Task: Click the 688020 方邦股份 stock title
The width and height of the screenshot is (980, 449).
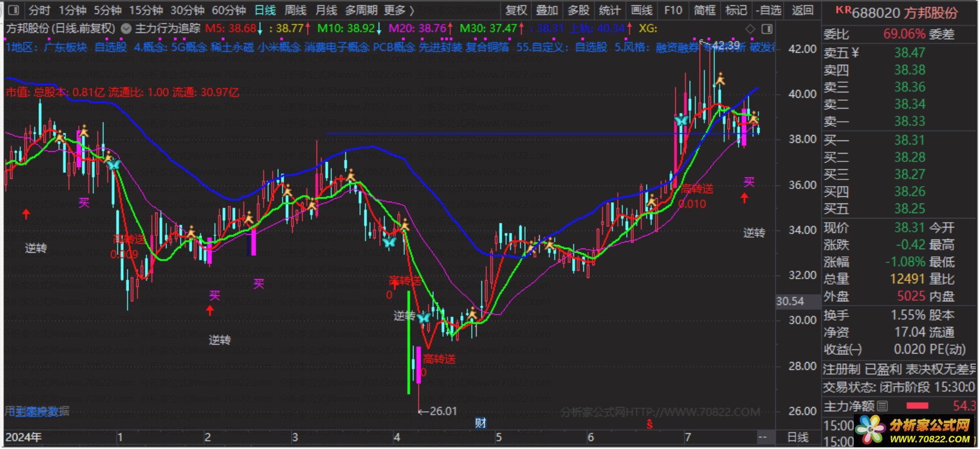Action: pyautogui.click(x=905, y=13)
